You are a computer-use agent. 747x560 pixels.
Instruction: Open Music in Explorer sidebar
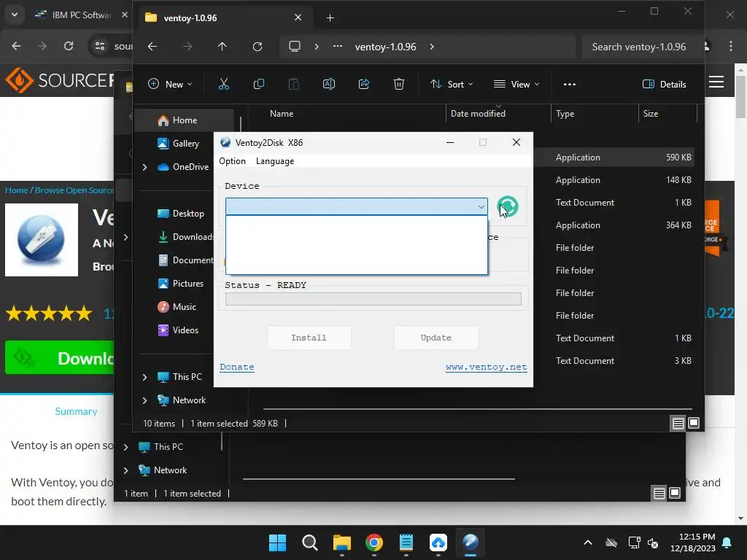point(184,307)
